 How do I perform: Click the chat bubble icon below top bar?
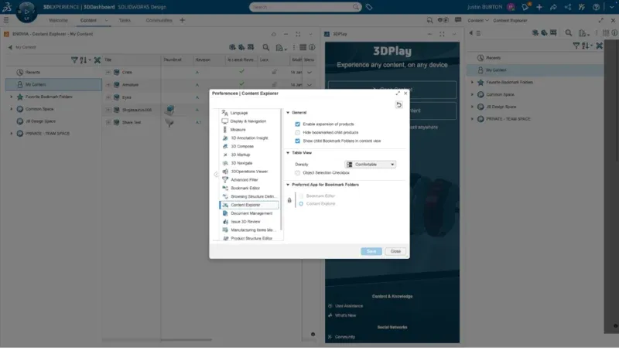[x=458, y=20]
